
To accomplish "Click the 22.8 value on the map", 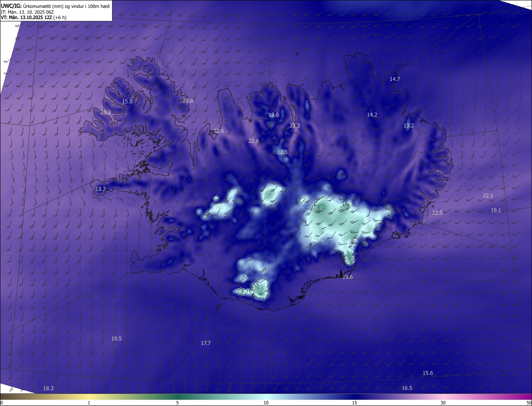I will pyautogui.click(x=188, y=100).
